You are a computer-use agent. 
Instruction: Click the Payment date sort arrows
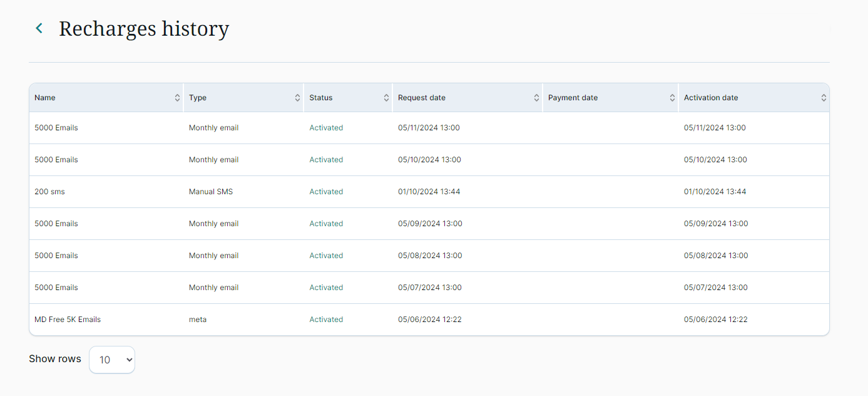tap(672, 98)
